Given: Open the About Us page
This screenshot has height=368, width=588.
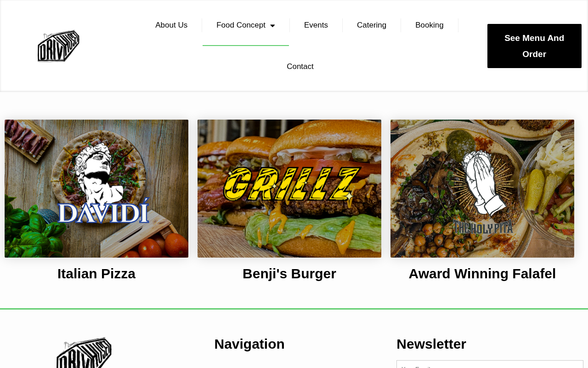Looking at the screenshot, I should [x=171, y=25].
